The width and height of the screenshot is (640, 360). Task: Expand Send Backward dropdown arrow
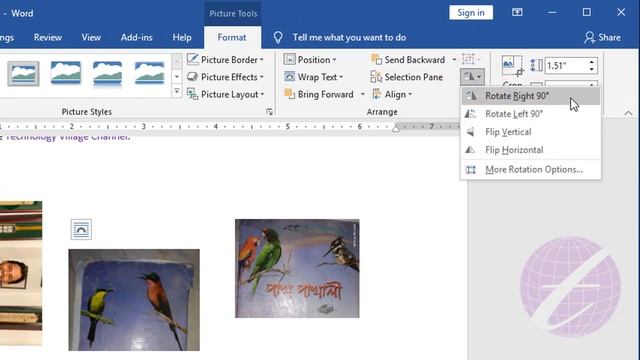[454, 60]
